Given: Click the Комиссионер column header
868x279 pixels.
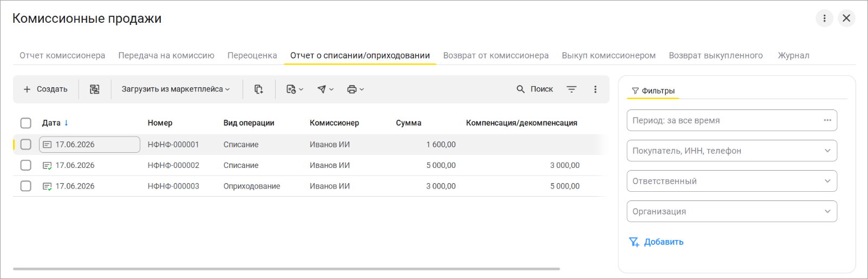Looking at the screenshot, I should pos(334,123).
